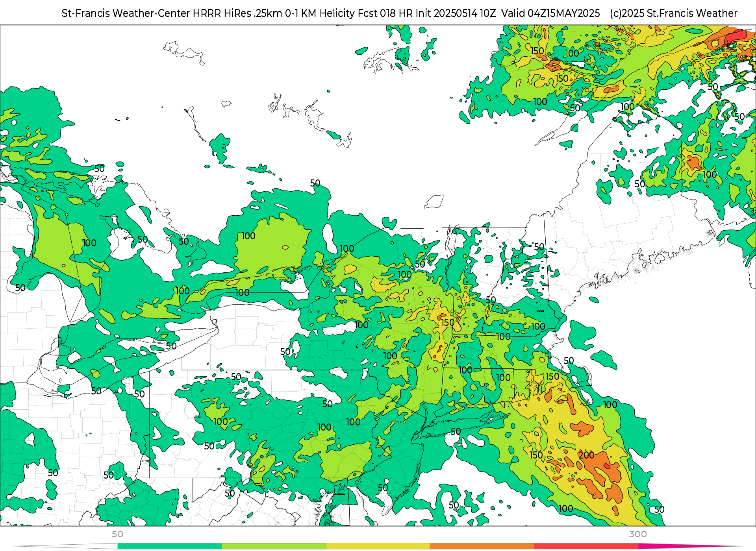The height and width of the screenshot is (551, 756).
Task: Click the "200" contour label on the map
Action: click(586, 455)
